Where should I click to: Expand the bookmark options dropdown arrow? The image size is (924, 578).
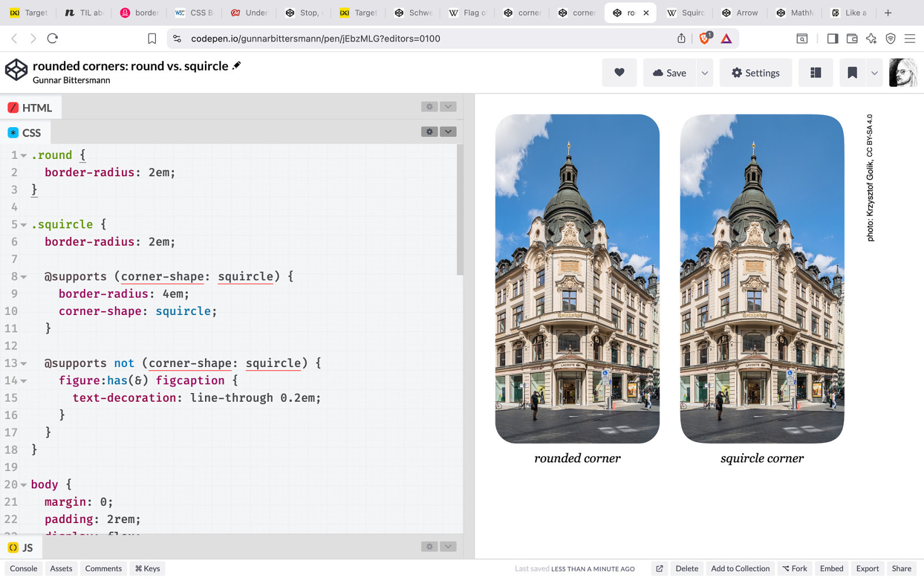tap(874, 73)
